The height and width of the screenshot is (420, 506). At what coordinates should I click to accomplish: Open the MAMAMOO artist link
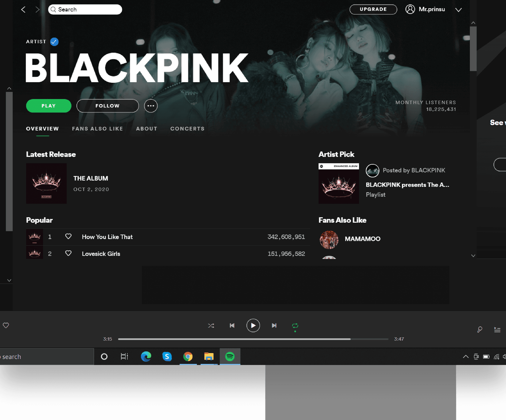363,239
